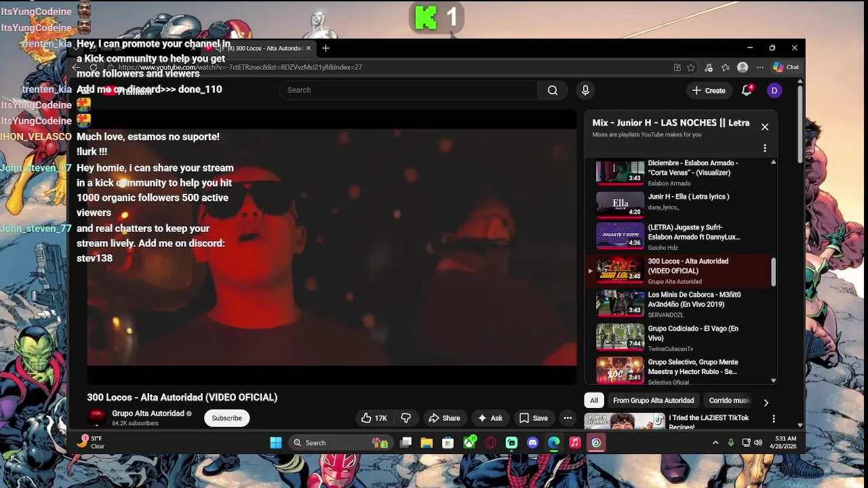The image size is (868, 488).
Task: Open browser Settings and more menu
Action: (x=760, y=67)
